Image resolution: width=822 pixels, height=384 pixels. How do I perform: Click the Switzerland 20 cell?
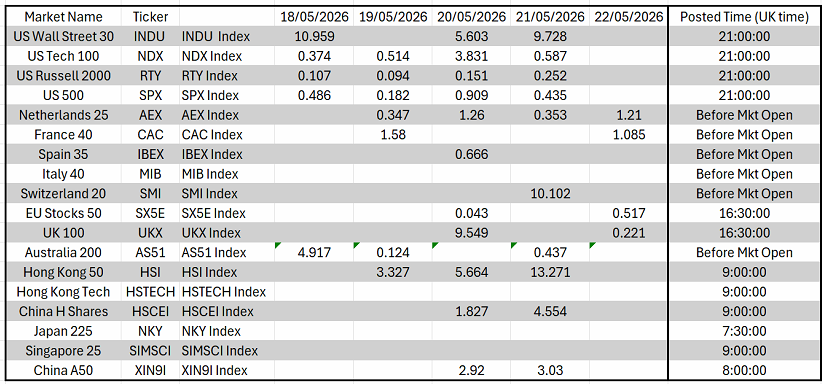point(63,194)
